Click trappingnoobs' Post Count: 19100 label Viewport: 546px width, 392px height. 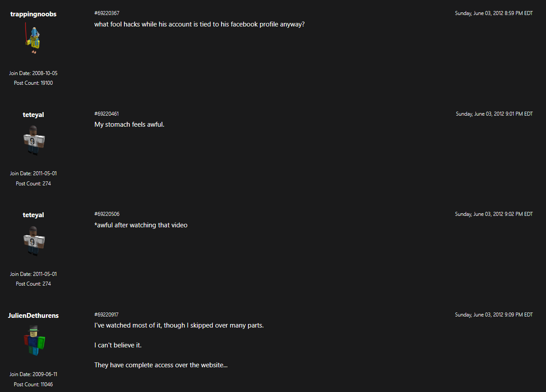tap(34, 83)
